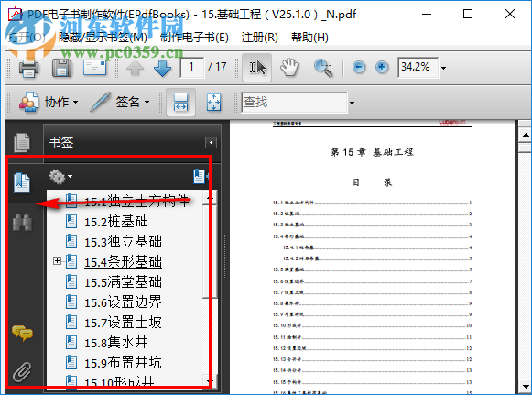Click the 15.7设置土坡 bookmark icon
This screenshot has width=532, height=395.
click(x=71, y=322)
